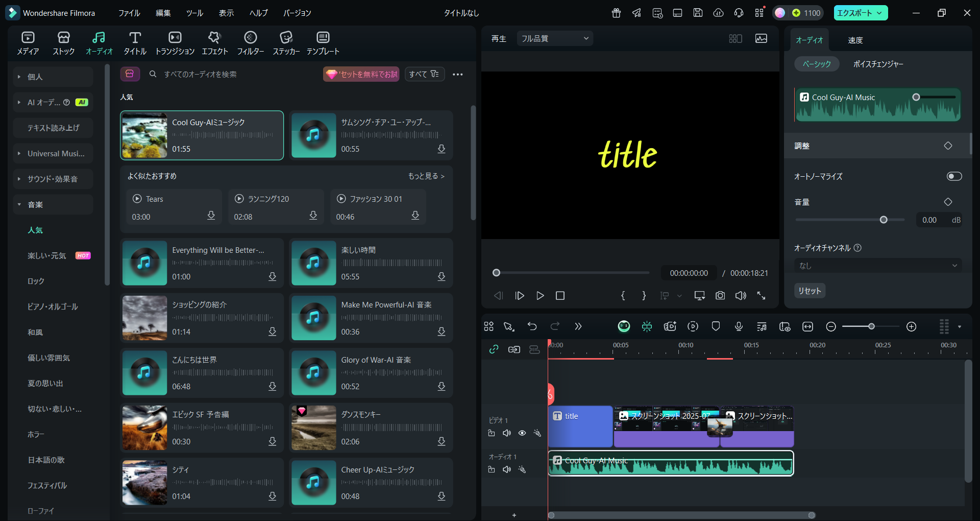Open the オーディオチャンネル なし dropdown
The width and height of the screenshot is (980, 521).
coord(878,266)
